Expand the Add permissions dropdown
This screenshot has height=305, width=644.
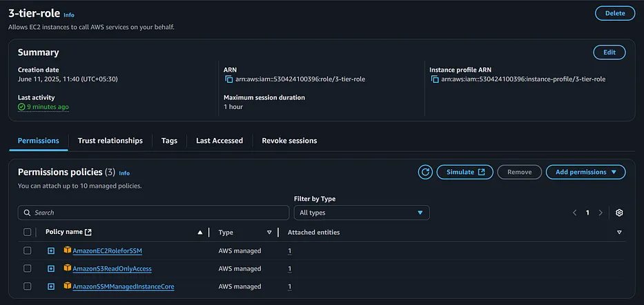(x=586, y=172)
